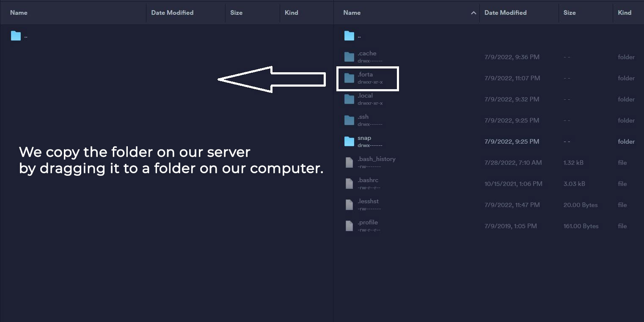Select the .ssh folder icon
The image size is (644, 322).
(349, 120)
